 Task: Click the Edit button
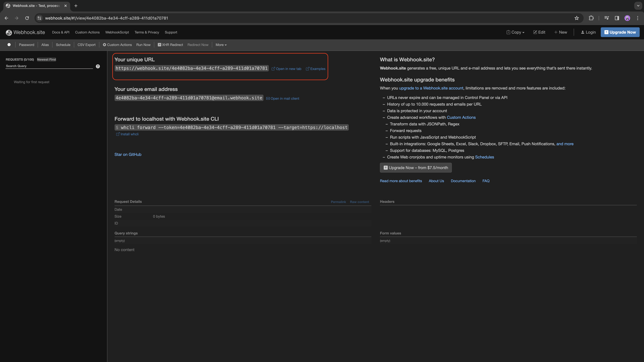click(x=539, y=32)
